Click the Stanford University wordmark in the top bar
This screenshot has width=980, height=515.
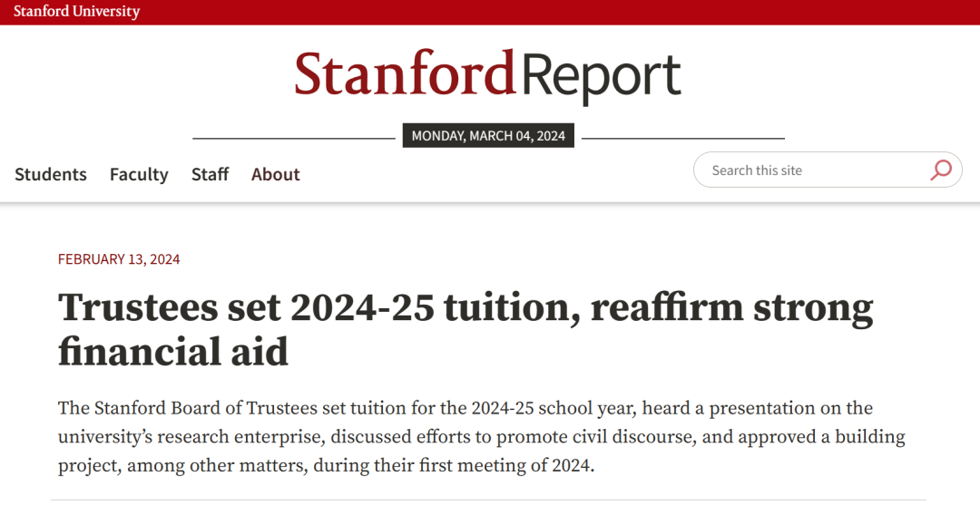(x=76, y=12)
